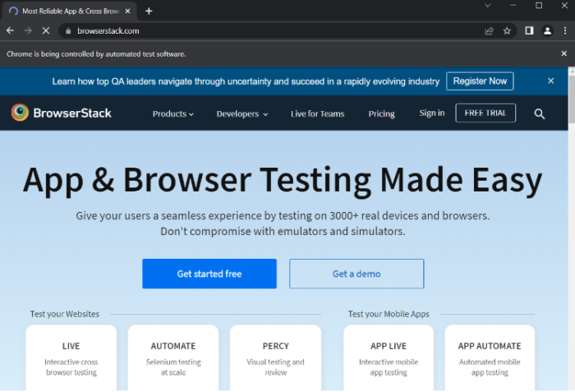Stop page loading with the X button
575x392 pixels.
(46, 30)
